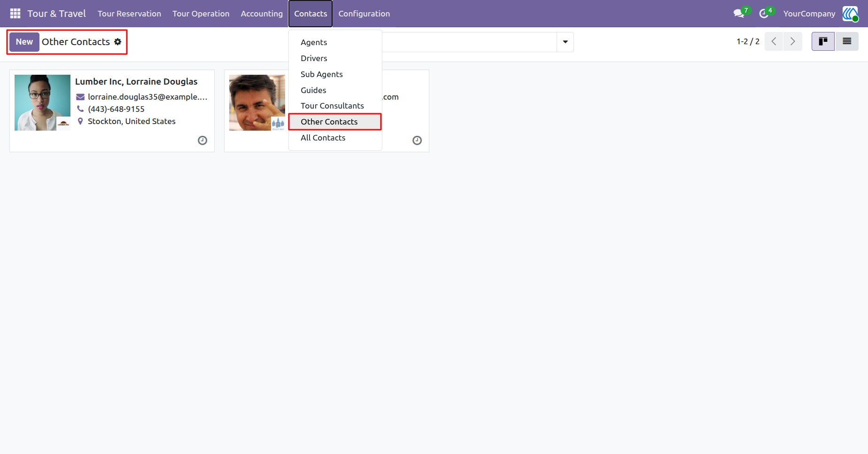Viewport: 868px width, 454px height.
Task: Open the activities clock icon in navbar
Action: tap(764, 14)
